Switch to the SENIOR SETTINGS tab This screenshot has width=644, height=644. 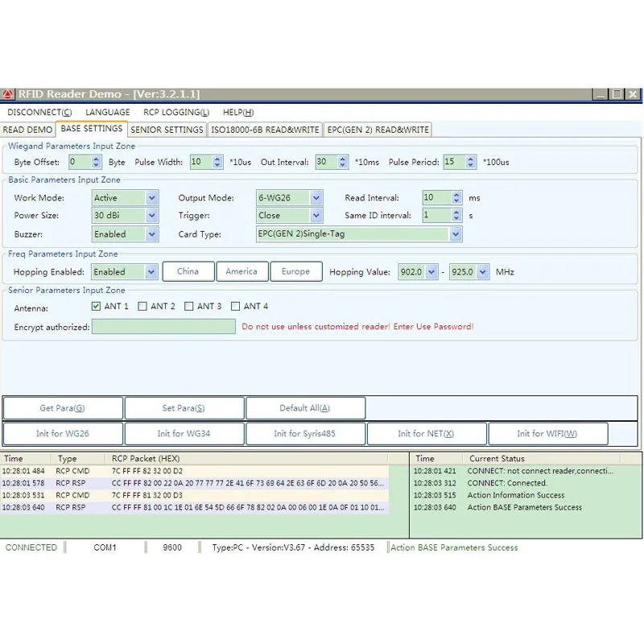pos(167,130)
